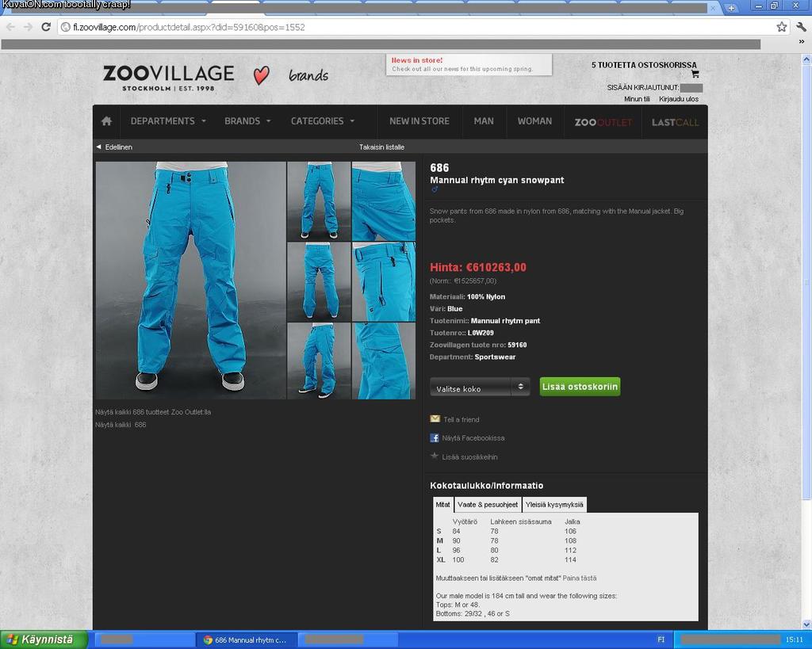Open the New In Store menu item
The height and width of the screenshot is (649, 812).
pos(419,121)
